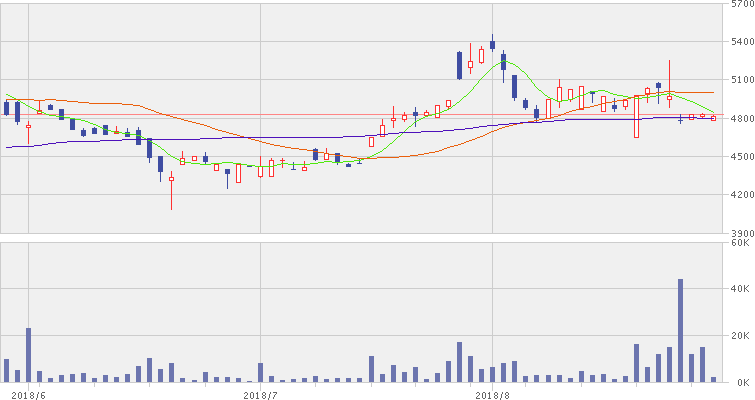Viewport: 755px width, 400px height.
Task: Click the 5400 price axis label
Action: 739,42
